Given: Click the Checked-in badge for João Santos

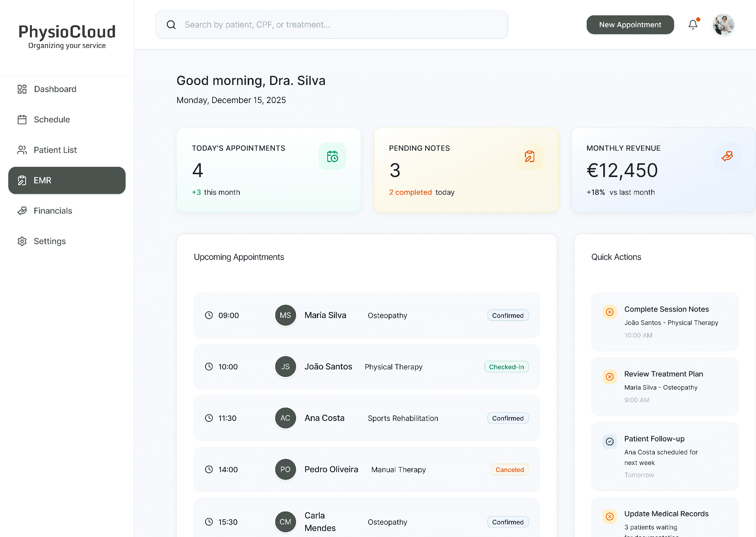Looking at the screenshot, I should 506,367.
